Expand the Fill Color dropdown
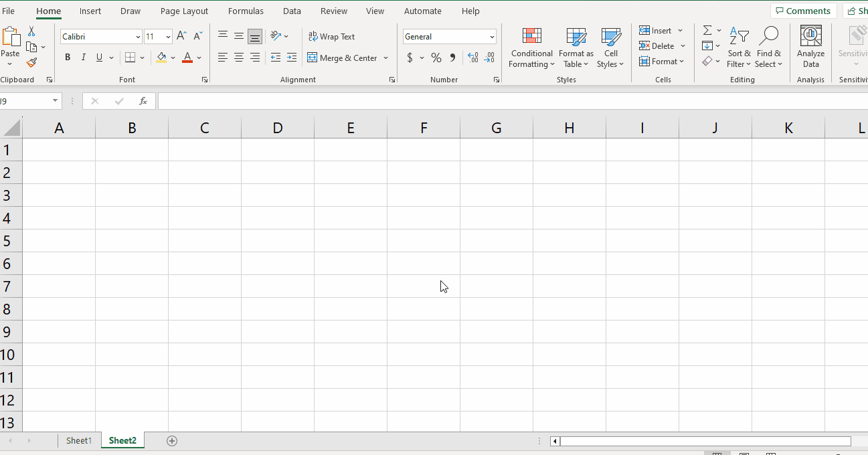The width and height of the screenshot is (868, 455). coord(173,58)
